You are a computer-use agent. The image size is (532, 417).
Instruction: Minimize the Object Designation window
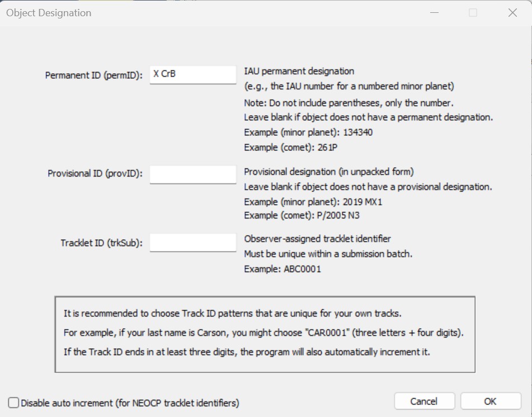(x=434, y=13)
